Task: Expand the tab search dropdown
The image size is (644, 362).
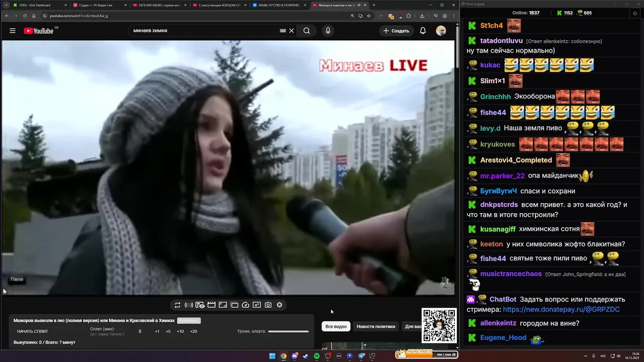Action: pyautogui.click(x=6, y=5)
